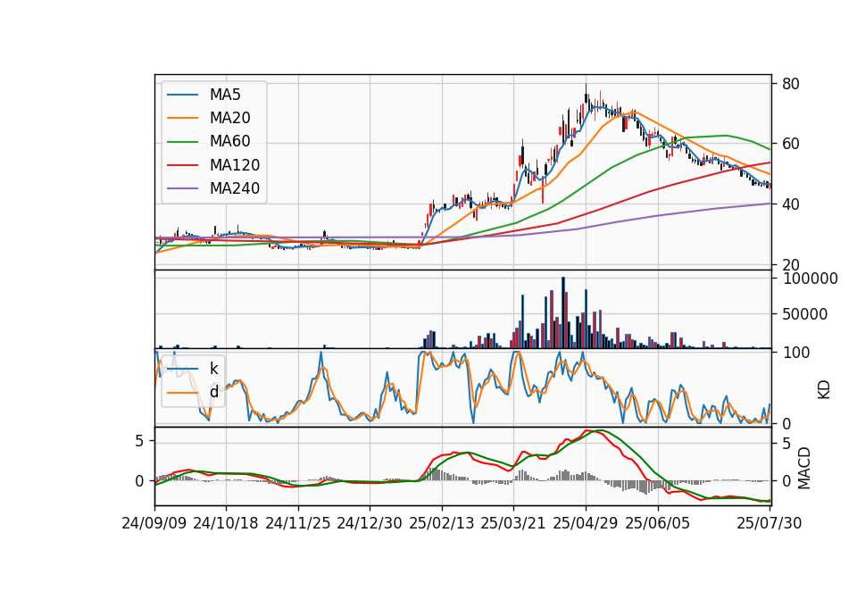This screenshot has width=857, height=616.
Task: Click the volume axis value 100000
Action: 810,279
